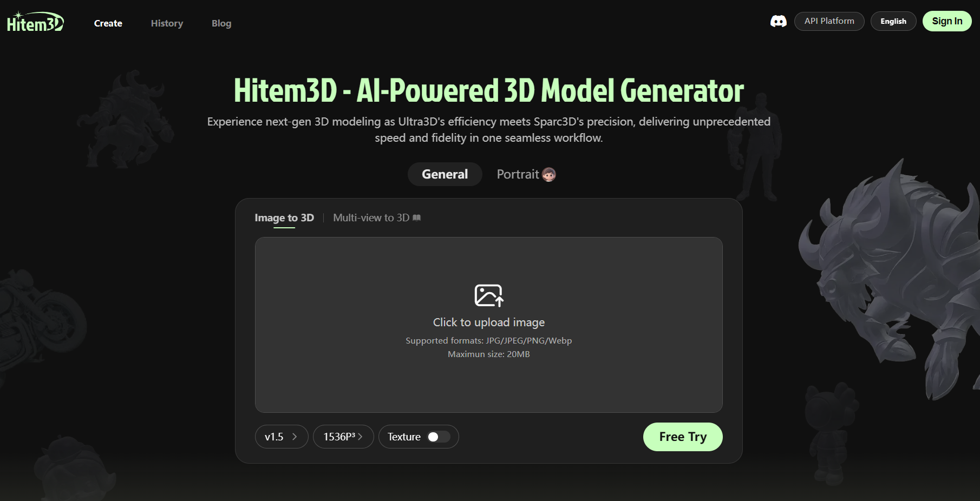Click the upload image icon
Screen dimensions: 980x501
(488, 295)
